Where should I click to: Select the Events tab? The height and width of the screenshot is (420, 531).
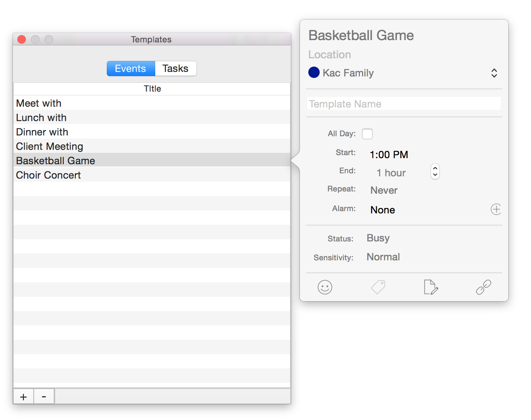pos(131,68)
